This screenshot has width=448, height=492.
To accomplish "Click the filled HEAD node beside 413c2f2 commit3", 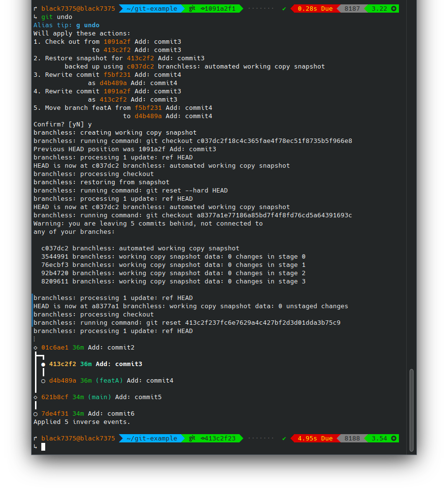I will coord(43,364).
